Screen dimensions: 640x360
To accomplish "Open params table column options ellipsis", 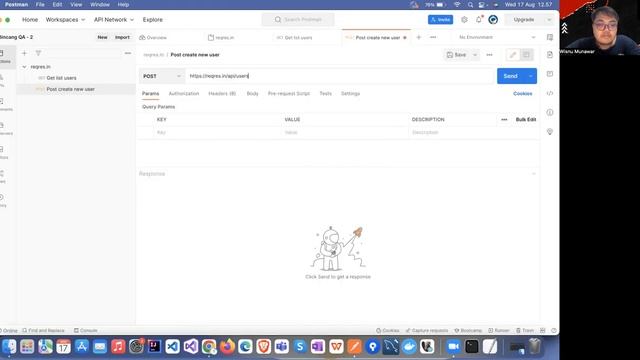I will (504, 120).
